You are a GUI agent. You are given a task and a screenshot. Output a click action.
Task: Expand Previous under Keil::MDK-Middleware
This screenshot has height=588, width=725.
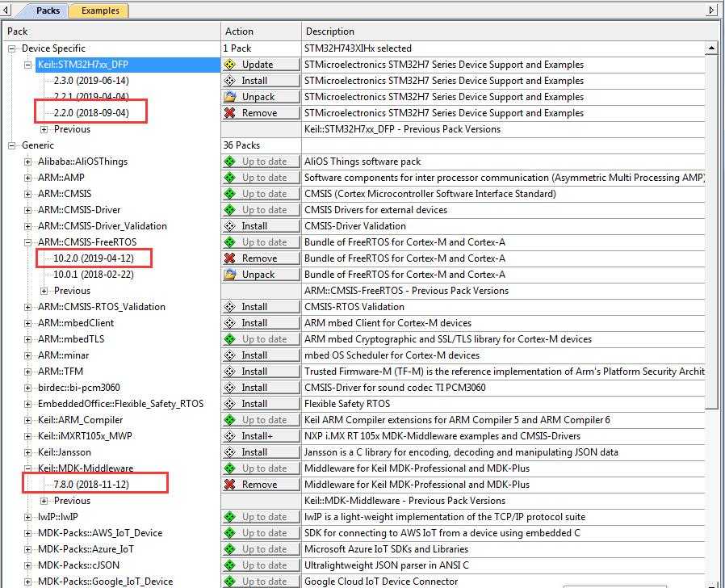pyautogui.click(x=44, y=501)
